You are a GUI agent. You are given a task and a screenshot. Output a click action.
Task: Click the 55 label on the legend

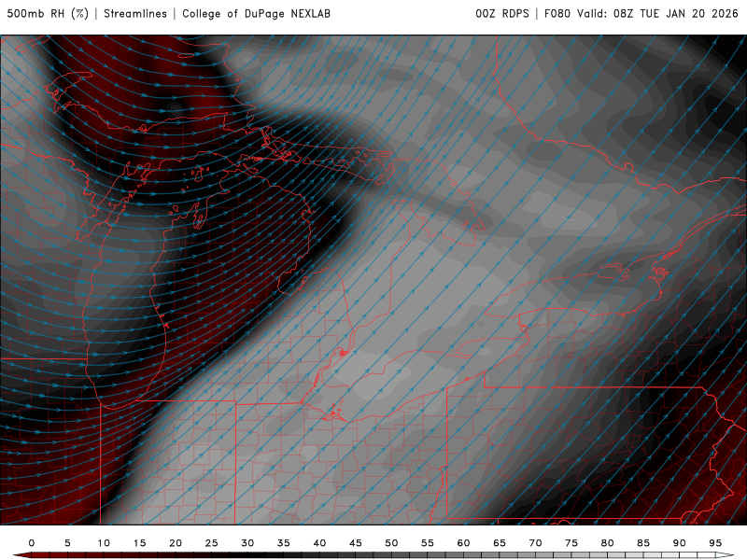click(428, 543)
